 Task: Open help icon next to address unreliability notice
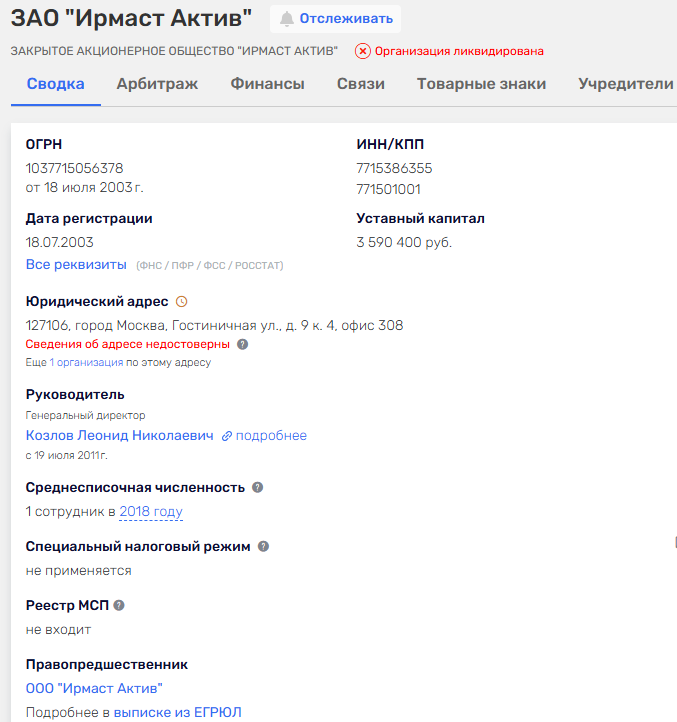242,344
